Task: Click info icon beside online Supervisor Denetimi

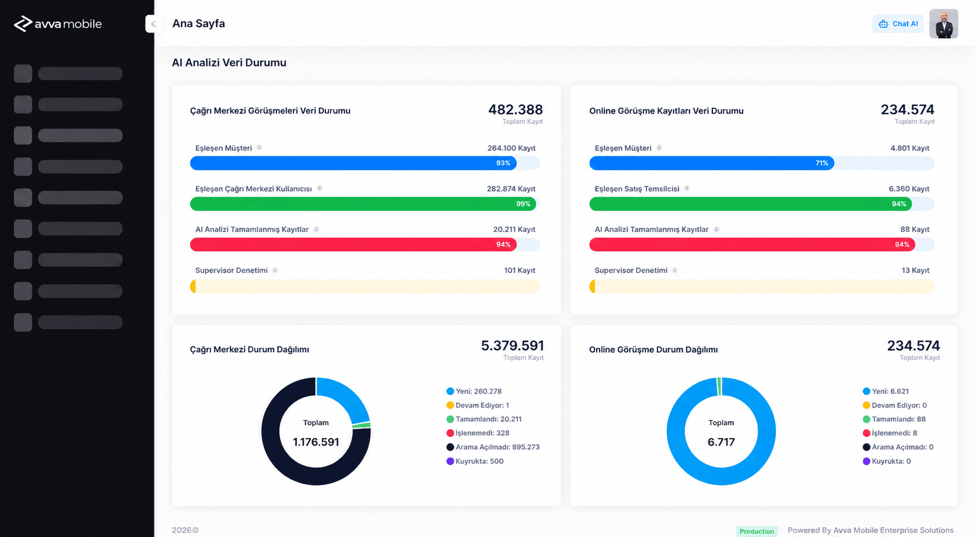Action: coord(675,270)
